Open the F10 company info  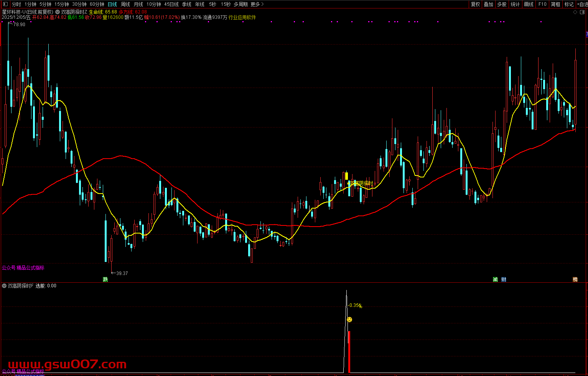(x=542, y=4)
